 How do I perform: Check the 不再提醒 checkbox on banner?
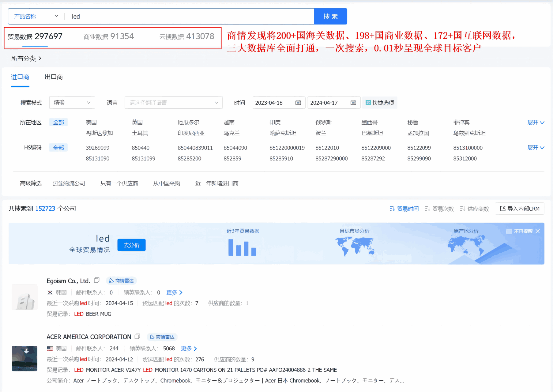click(509, 232)
